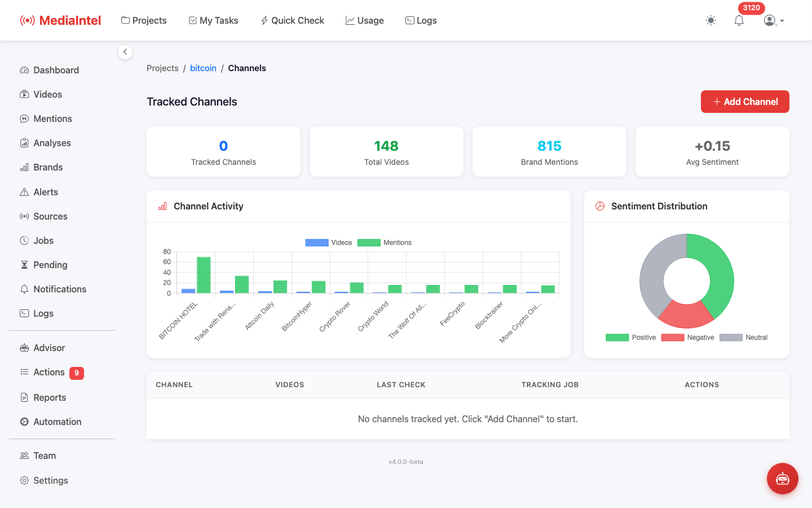This screenshot has width=812, height=508.
Task: Open the Advisor robot sidebar item
Action: coord(49,348)
